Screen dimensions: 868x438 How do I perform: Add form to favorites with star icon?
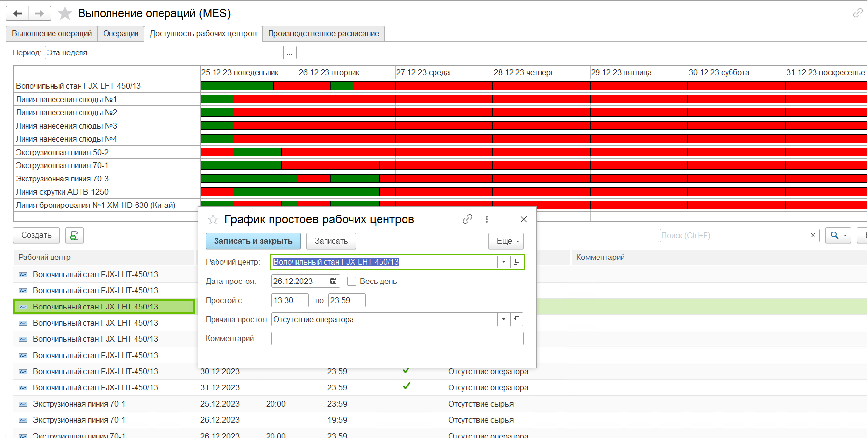coord(65,13)
